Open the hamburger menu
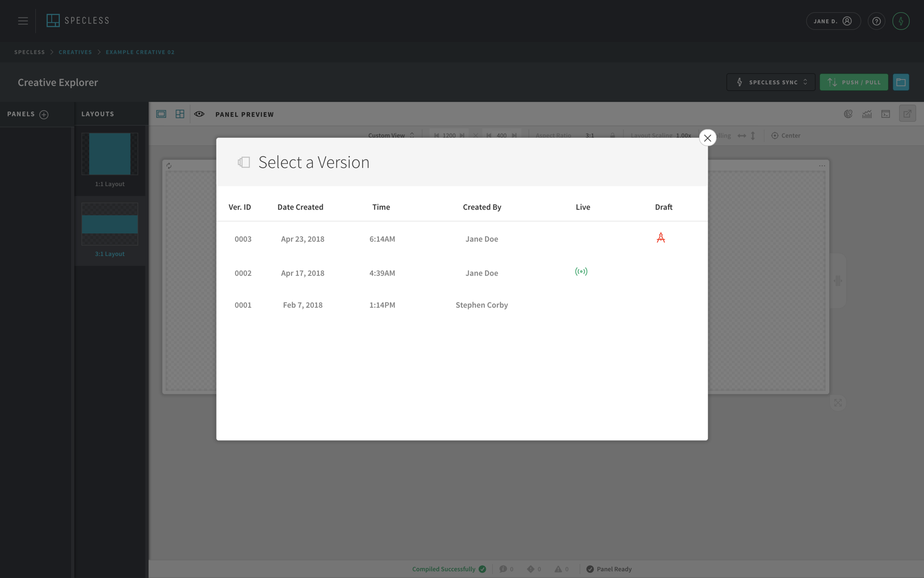Viewport: 924px width, 578px height. pos(23,21)
